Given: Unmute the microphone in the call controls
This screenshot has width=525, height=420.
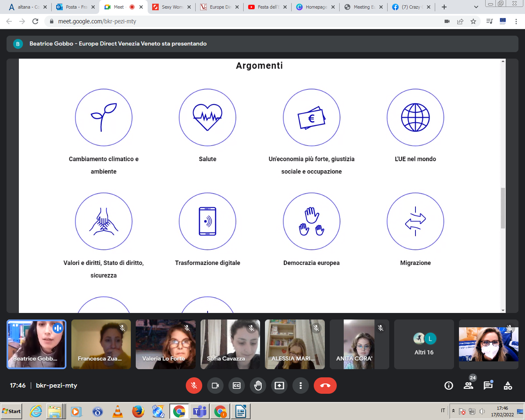Looking at the screenshot, I should (194, 386).
